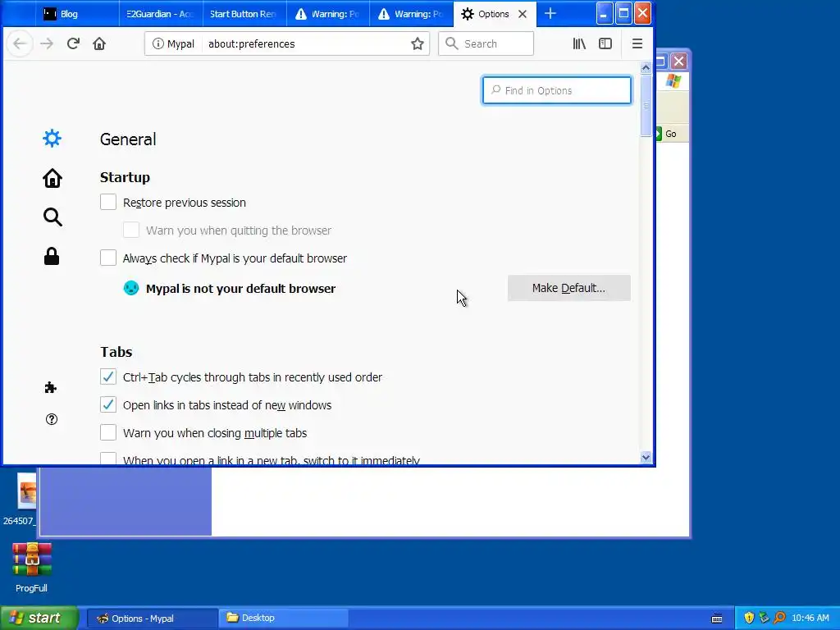Click the Find in Options field
Viewport: 840px width, 630px height.
(x=557, y=90)
